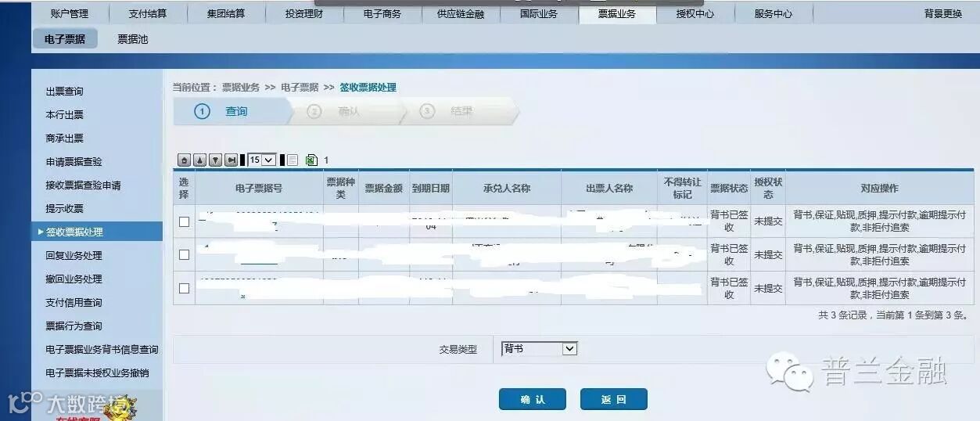Screen dimensions: 980x421
Task: Tick the checkbox of the second bill row
Action: 184,254
